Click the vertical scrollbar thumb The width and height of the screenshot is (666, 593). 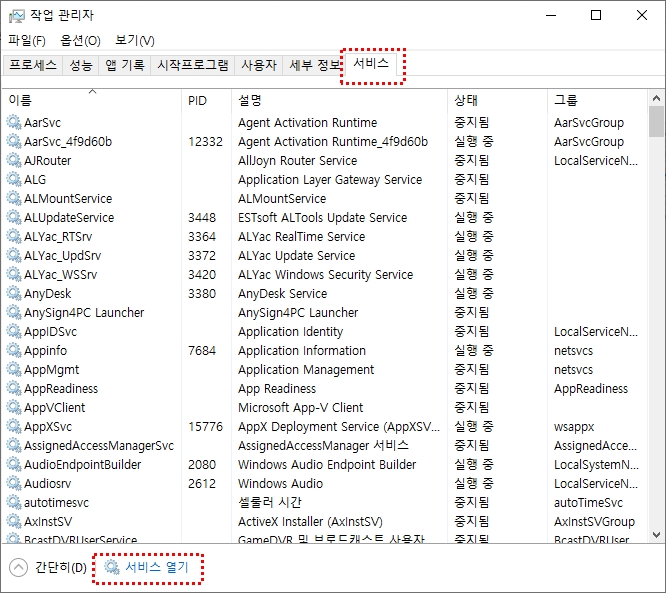pyautogui.click(x=656, y=122)
